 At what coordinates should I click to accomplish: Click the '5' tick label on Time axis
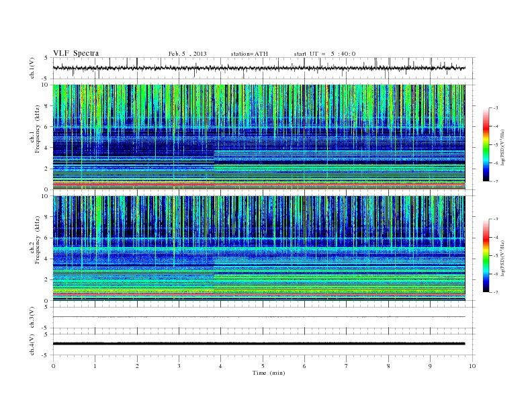(x=263, y=366)
